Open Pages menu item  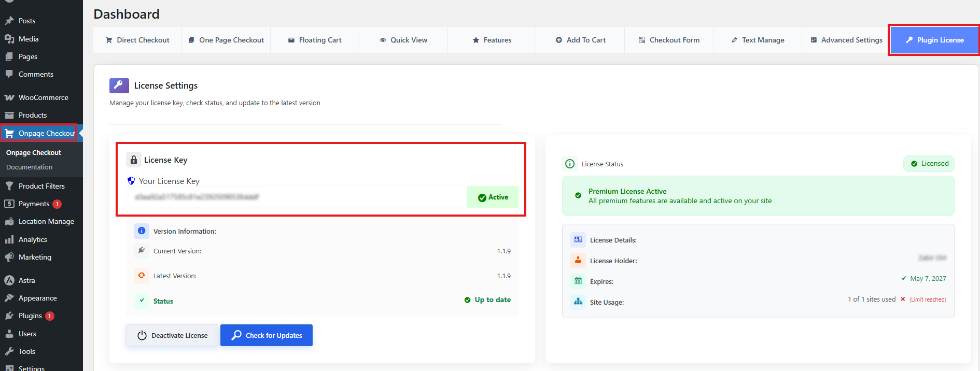pos(41,56)
